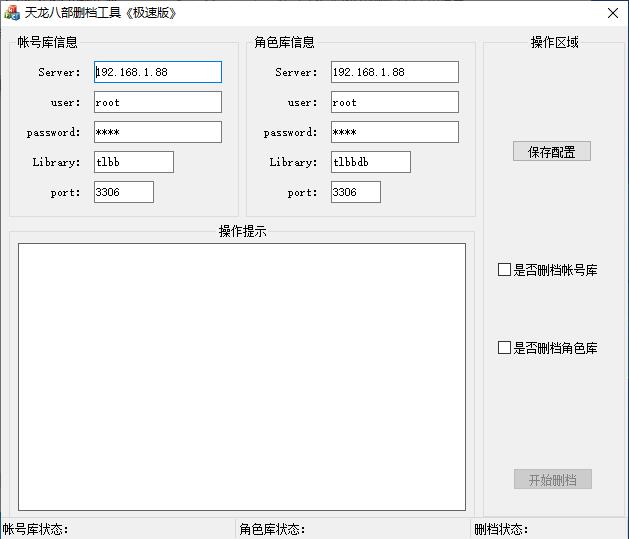Click the 角色库 port field
Screen dimensions: 629x539
click(x=356, y=192)
